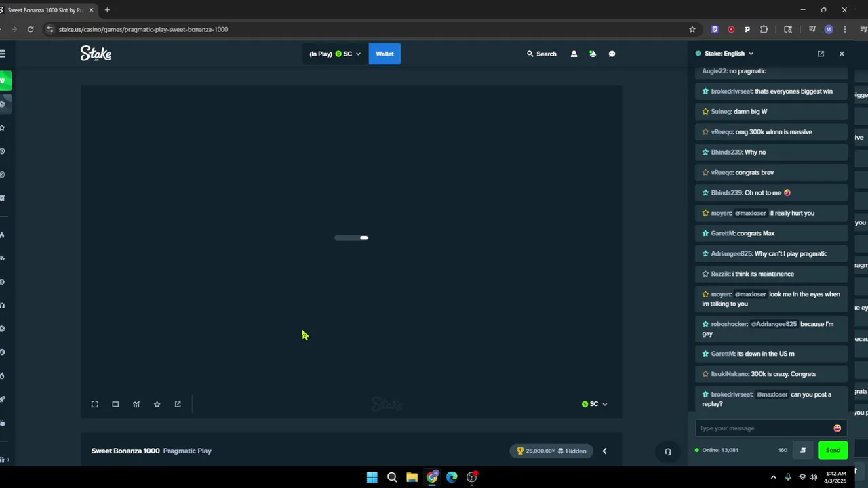This screenshot has width=868, height=488.
Task: Open Microsoft Edge from the taskbar
Action: [x=452, y=477]
